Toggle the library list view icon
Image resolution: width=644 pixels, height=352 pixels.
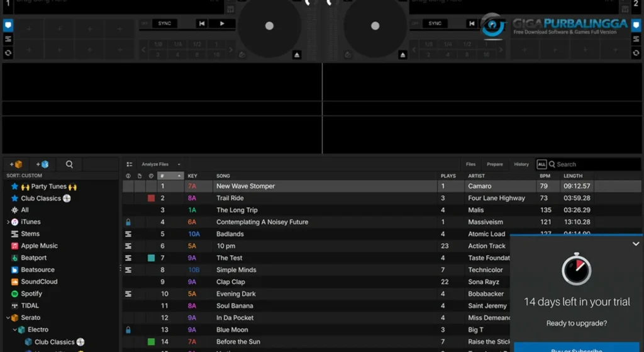click(130, 164)
